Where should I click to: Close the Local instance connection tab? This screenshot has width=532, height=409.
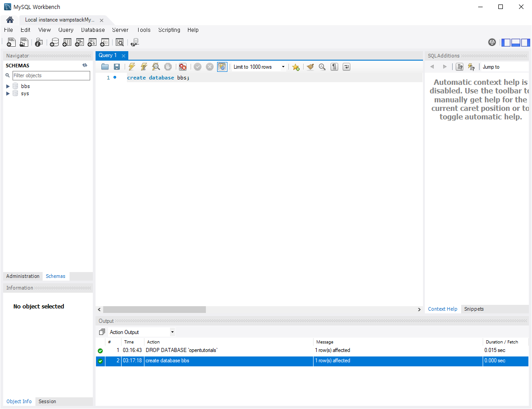pos(101,20)
